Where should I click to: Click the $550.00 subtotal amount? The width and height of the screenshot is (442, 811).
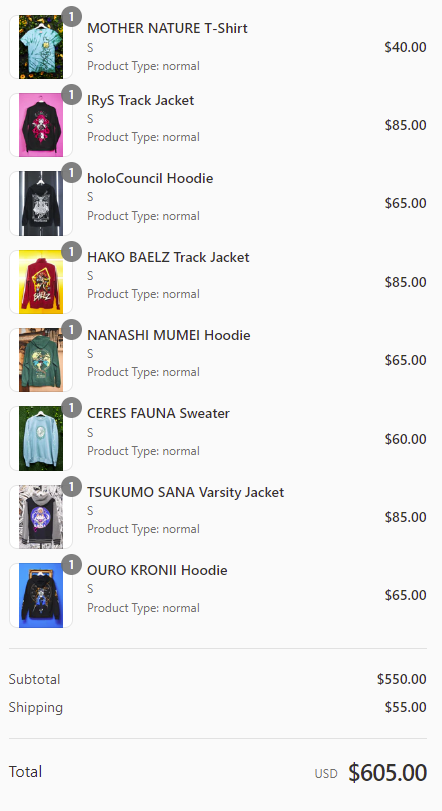[402, 679]
